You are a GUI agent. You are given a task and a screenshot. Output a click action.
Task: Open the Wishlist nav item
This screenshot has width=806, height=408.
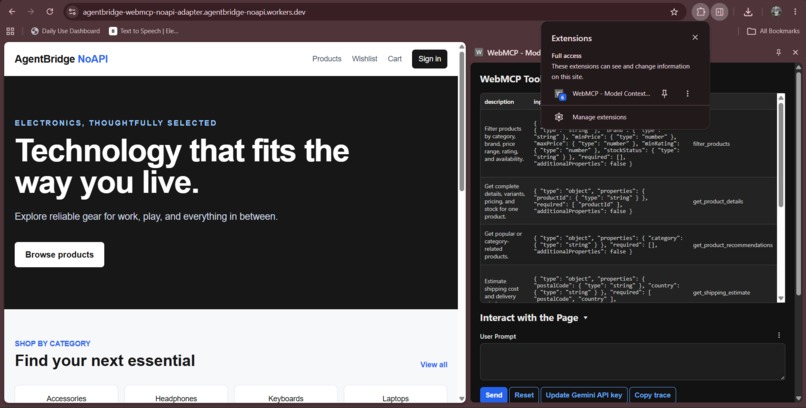click(x=364, y=59)
